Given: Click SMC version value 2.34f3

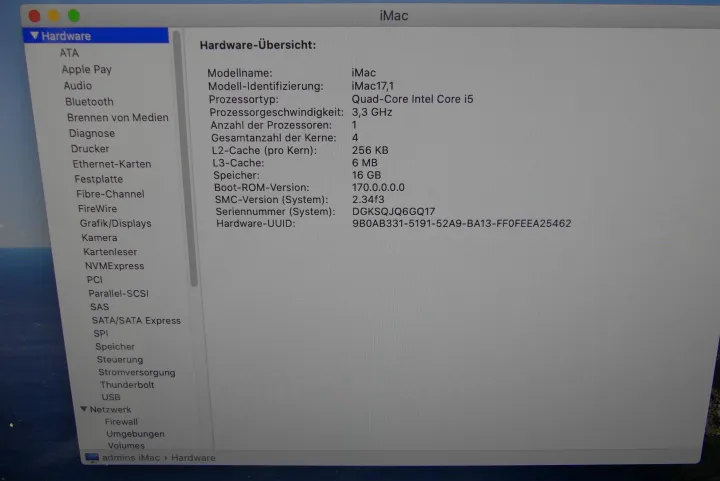Looking at the screenshot, I should 368,200.
